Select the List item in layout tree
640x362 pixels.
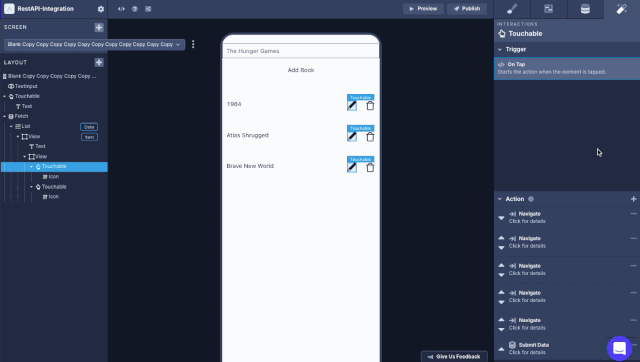pos(26,127)
